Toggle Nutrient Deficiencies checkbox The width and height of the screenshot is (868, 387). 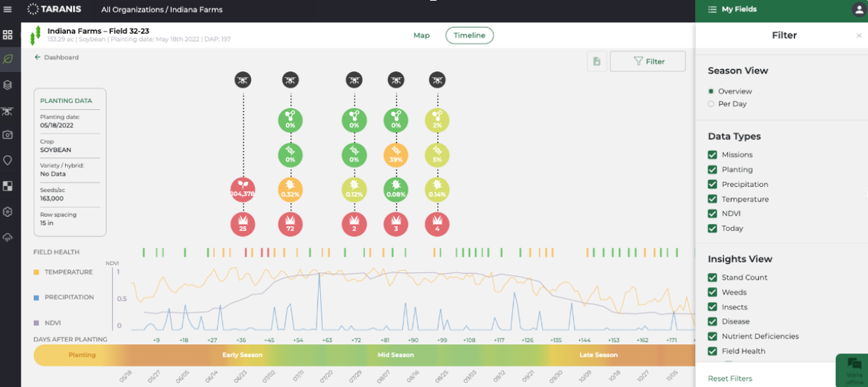click(712, 336)
